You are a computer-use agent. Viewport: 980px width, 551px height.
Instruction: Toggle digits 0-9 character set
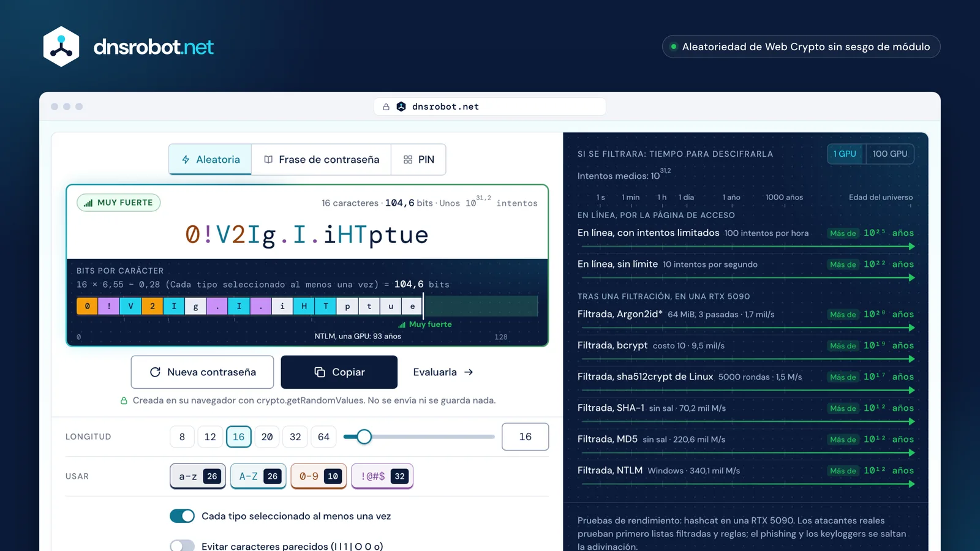click(318, 476)
